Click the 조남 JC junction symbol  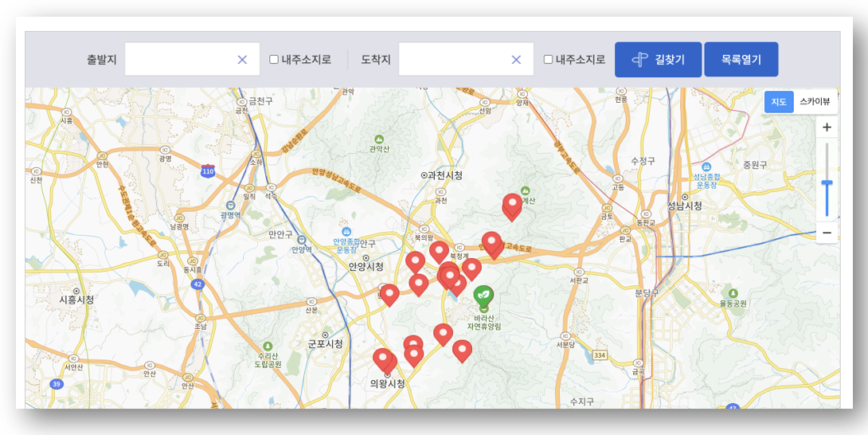tap(201, 318)
